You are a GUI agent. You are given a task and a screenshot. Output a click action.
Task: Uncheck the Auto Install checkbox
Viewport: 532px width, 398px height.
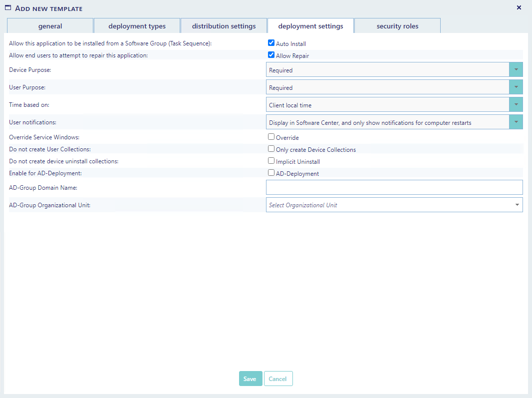click(271, 43)
